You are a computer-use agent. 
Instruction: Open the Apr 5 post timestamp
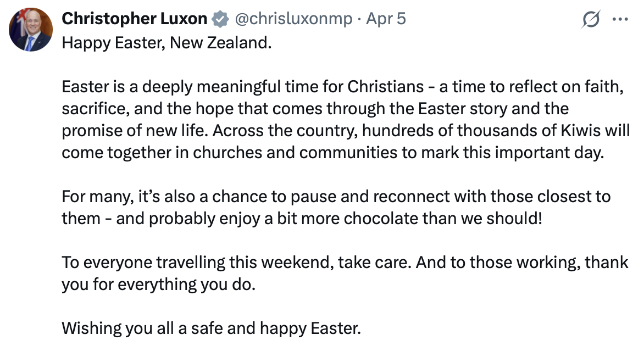point(386,19)
